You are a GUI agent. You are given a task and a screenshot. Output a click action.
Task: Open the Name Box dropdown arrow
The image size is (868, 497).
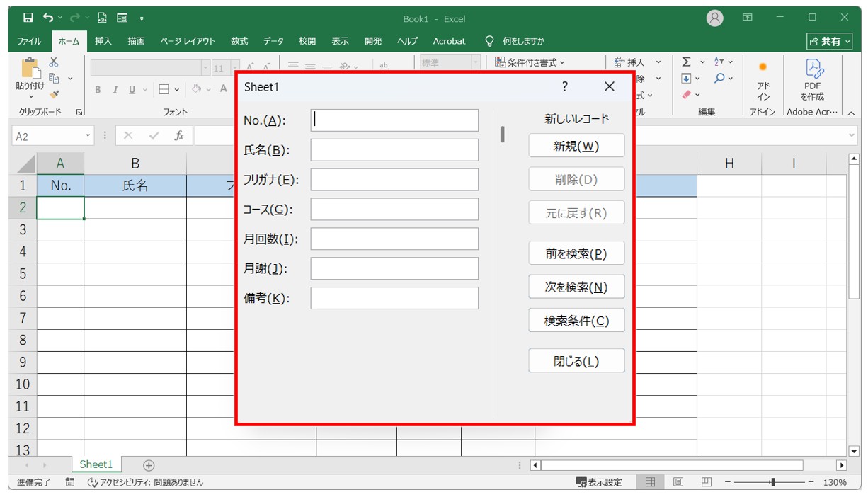(88, 136)
